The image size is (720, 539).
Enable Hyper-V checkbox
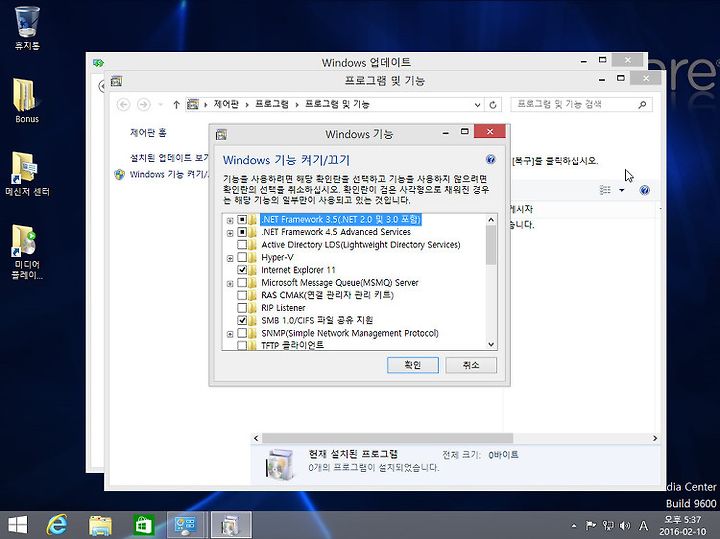tap(242, 257)
